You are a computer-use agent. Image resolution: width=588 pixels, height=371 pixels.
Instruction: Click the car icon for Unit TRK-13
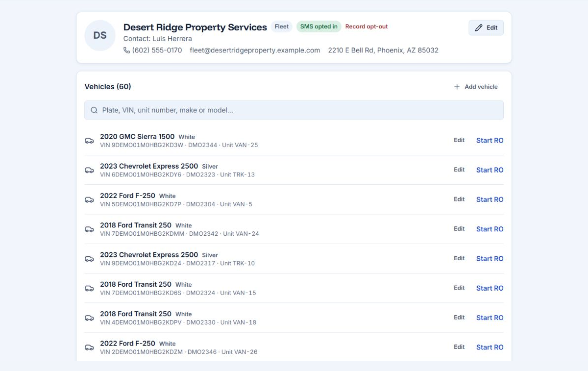89,170
